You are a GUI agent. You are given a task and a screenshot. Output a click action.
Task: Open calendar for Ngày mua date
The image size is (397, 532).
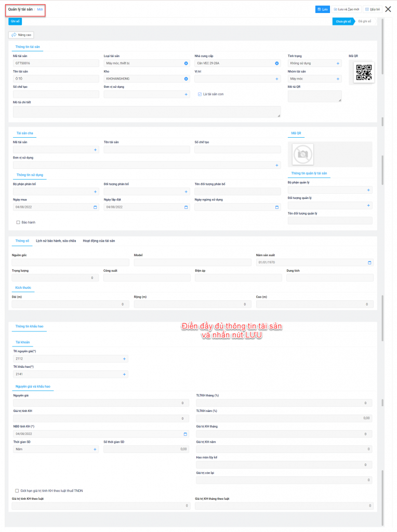[95, 207]
